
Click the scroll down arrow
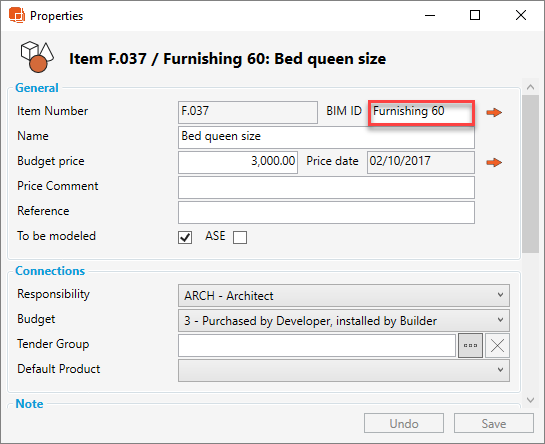(x=530, y=400)
